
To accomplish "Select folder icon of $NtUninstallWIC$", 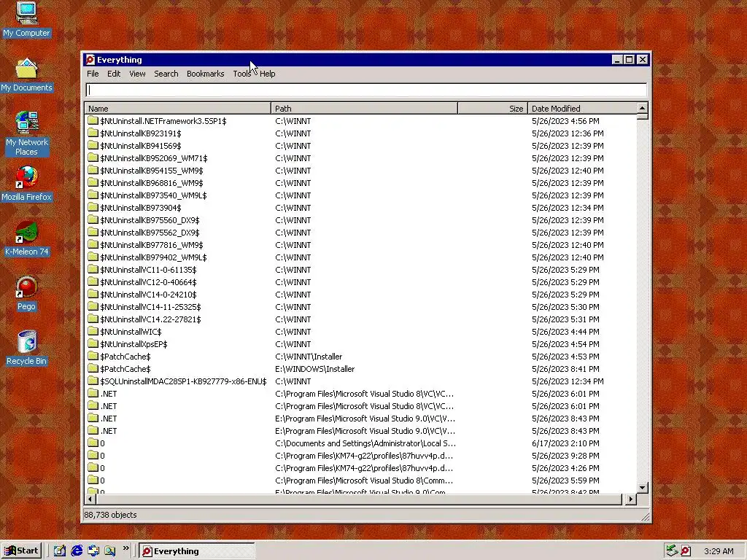I will click(93, 332).
